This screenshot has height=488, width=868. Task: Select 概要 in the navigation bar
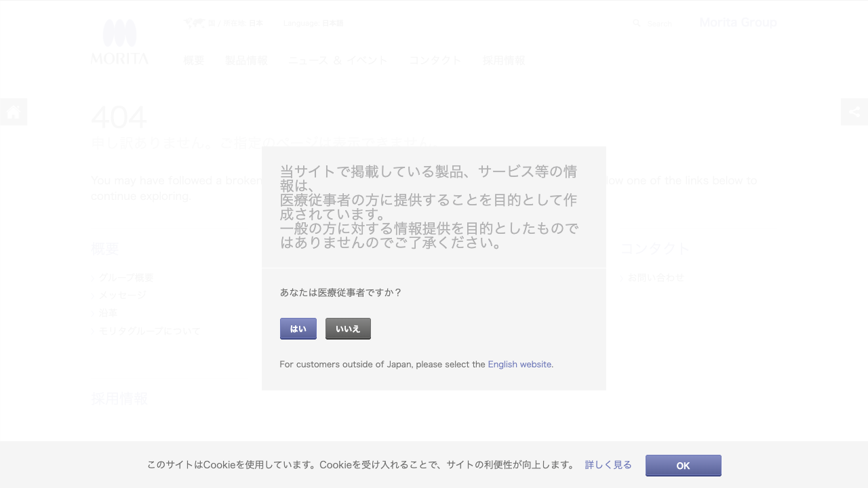[x=193, y=60]
